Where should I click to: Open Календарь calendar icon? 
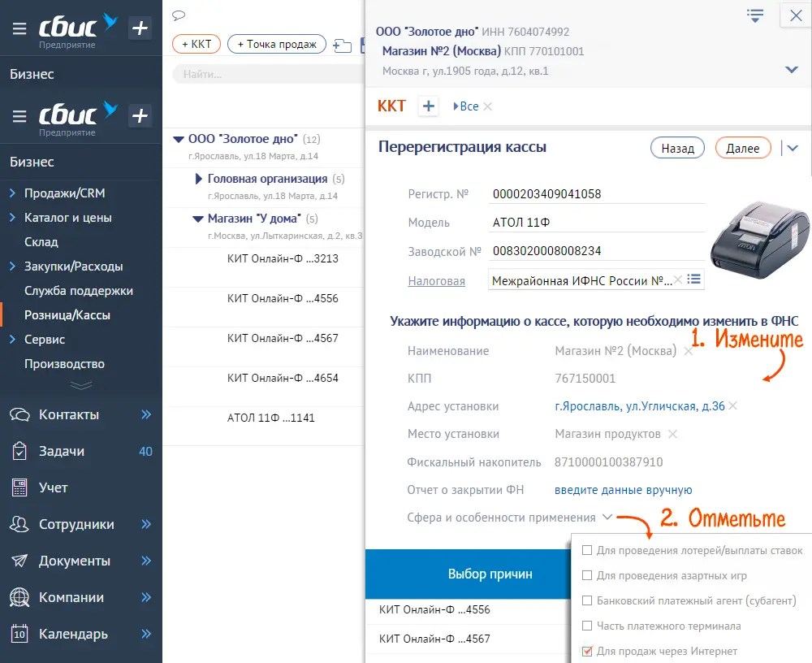(19, 634)
